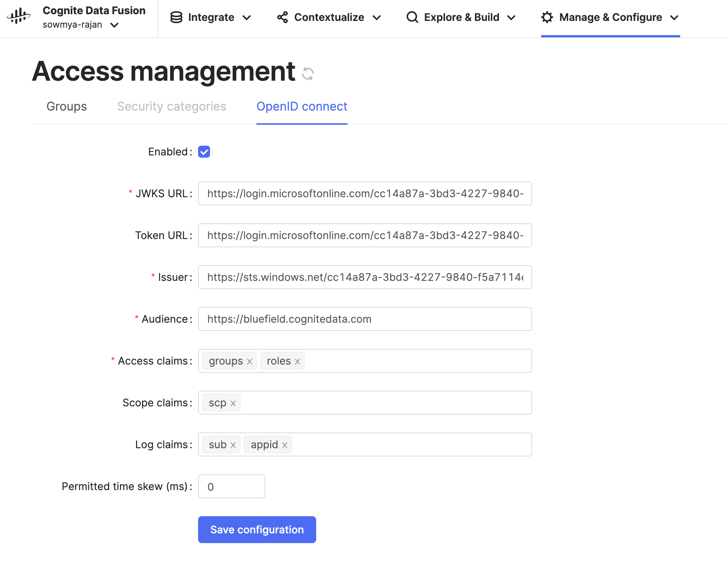Remove the roles access claim tag
Screen dimensions: 728x567
click(x=297, y=362)
